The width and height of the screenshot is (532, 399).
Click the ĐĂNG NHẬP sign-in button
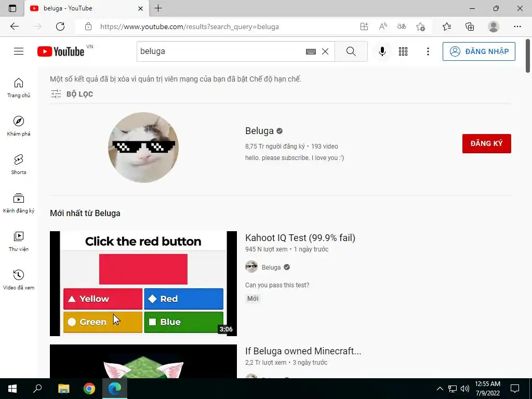point(478,51)
